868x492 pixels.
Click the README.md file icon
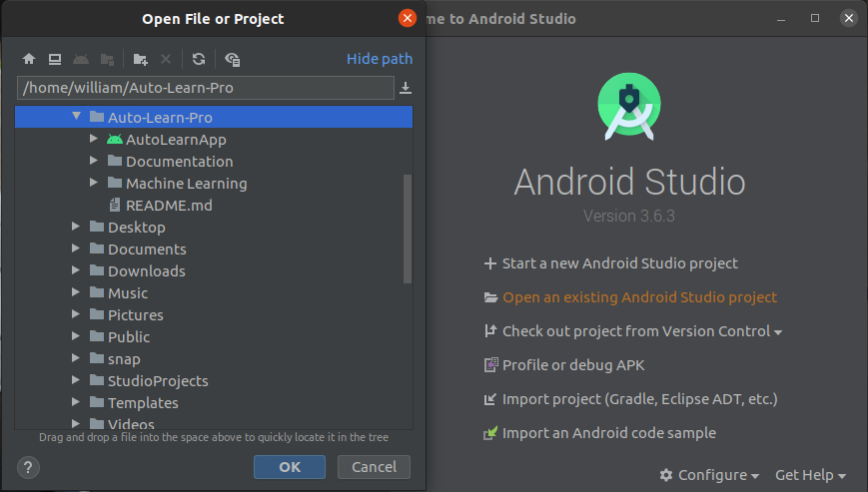click(x=115, y=206)
